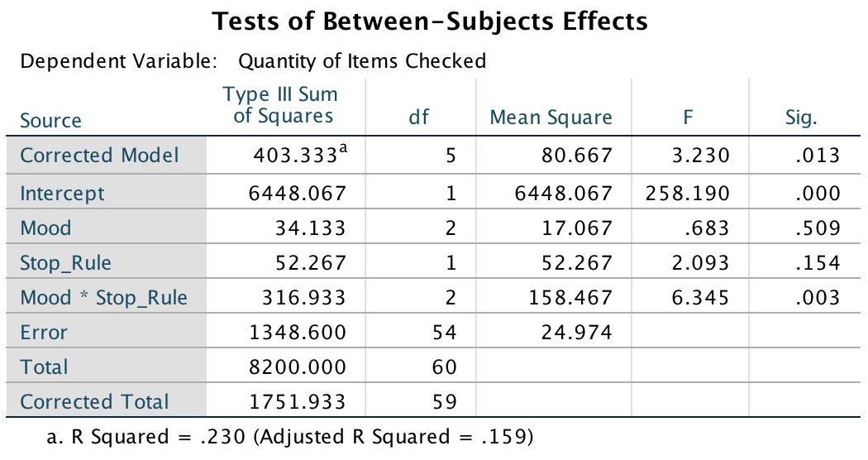Select the 'Error' row label
The height and width of the screenshot is (460, 868).
[45, 333]
